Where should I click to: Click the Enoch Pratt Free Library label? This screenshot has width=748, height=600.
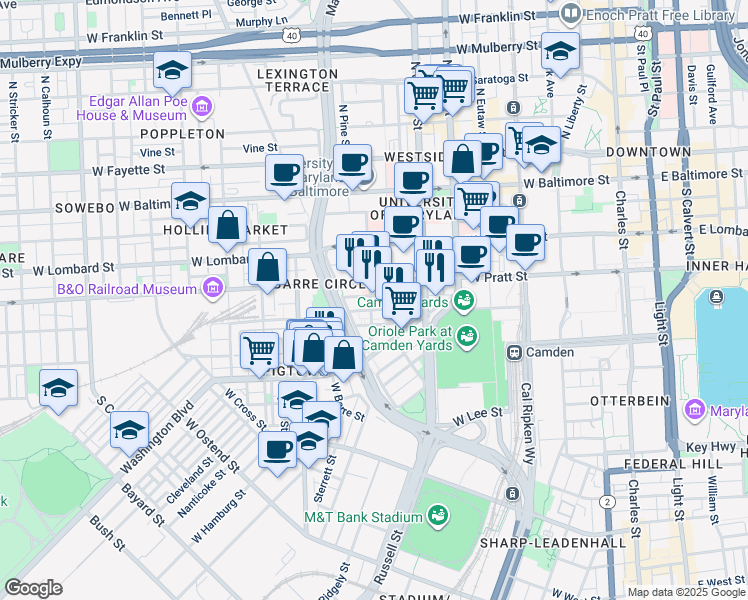click(x=660, y=16)
